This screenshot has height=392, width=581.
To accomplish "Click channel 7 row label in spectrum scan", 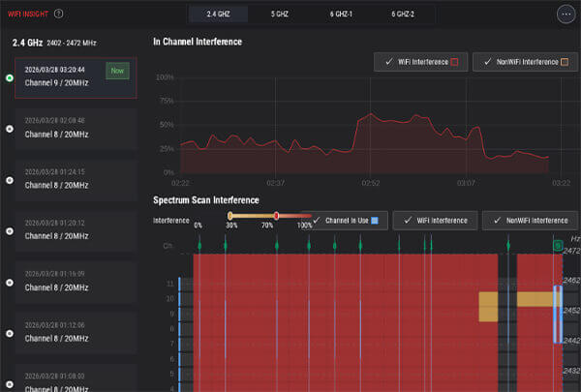I will (x=172, y=345).
